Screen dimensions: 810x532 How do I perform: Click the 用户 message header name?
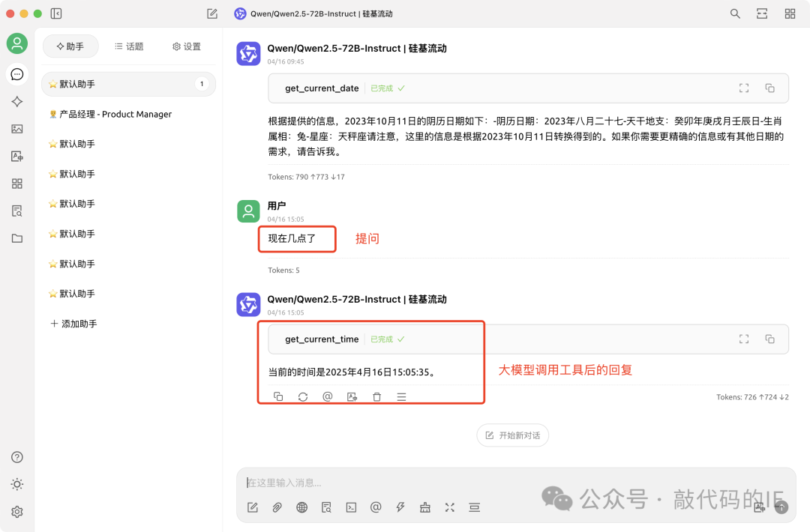point(277,206)
